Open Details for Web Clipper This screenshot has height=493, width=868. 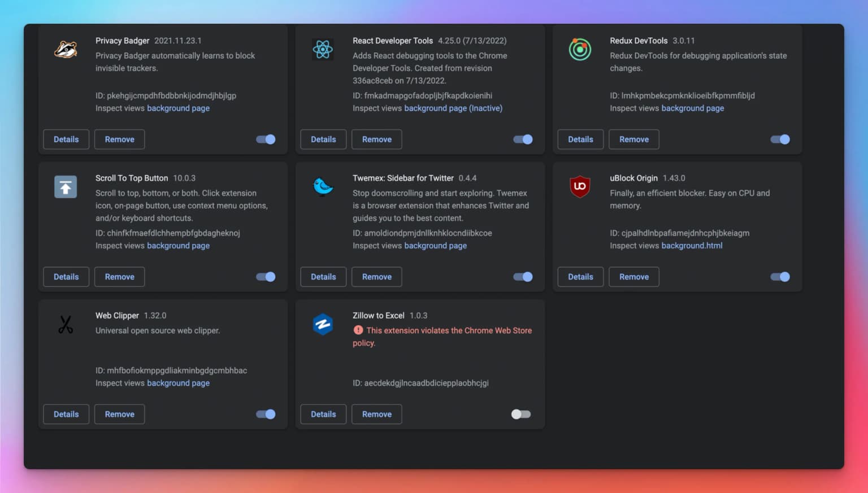click(x=66, y=415)
